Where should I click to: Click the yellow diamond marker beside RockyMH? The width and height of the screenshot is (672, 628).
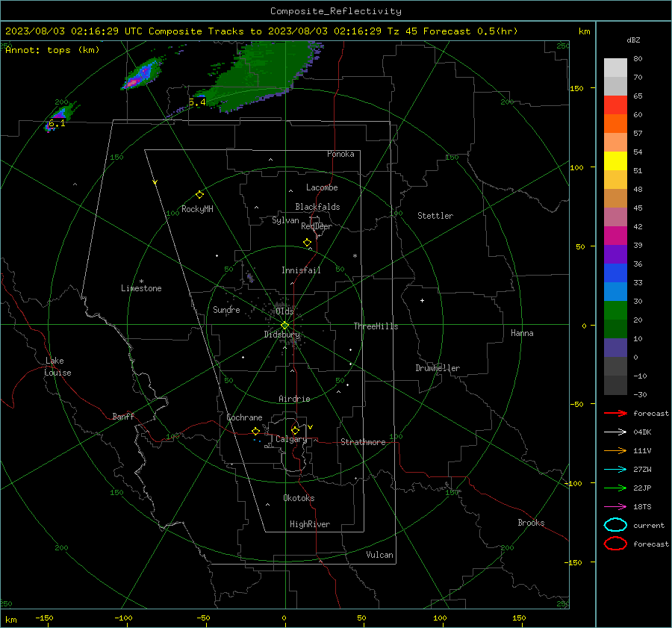[x=199, y=195]
